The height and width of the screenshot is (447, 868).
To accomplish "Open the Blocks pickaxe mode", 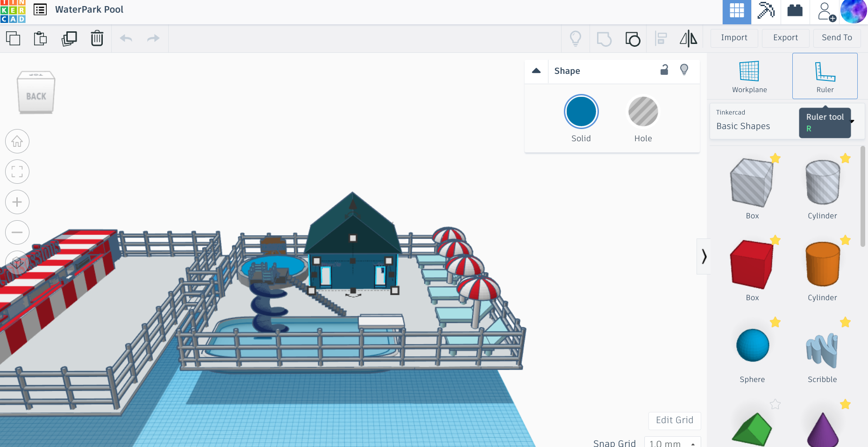I will (766, 10).
